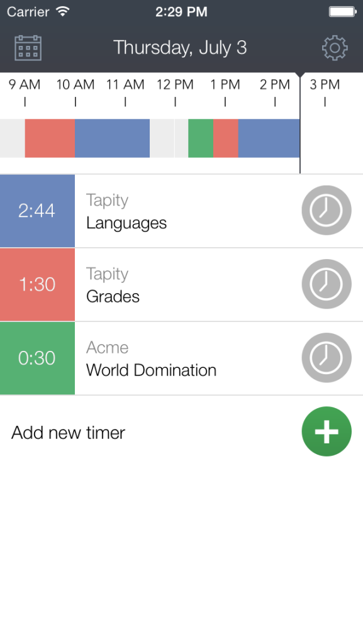Open the calendar view icon
Viewport: 363px width, 644px height.
pyautogui.click(x=28, y=48)
